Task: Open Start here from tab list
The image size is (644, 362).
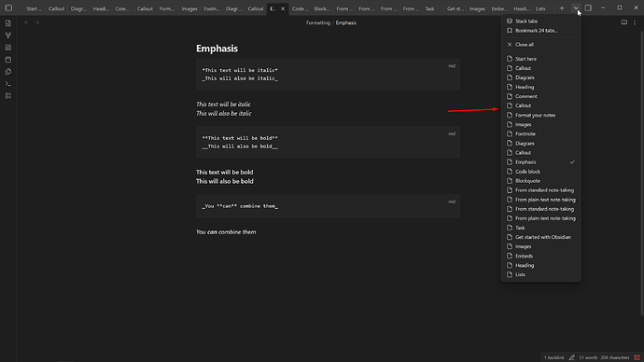Action: coord(540,59)
